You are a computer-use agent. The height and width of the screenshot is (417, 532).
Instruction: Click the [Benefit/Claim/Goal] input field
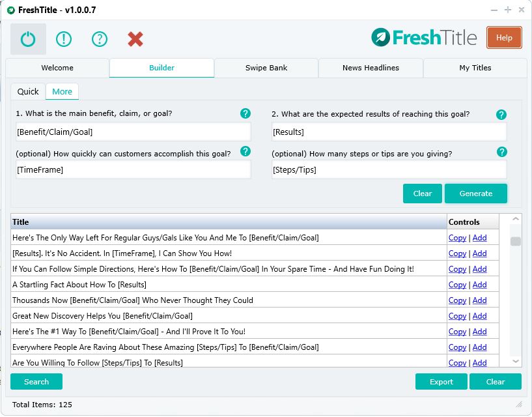(x=133, y=132)
